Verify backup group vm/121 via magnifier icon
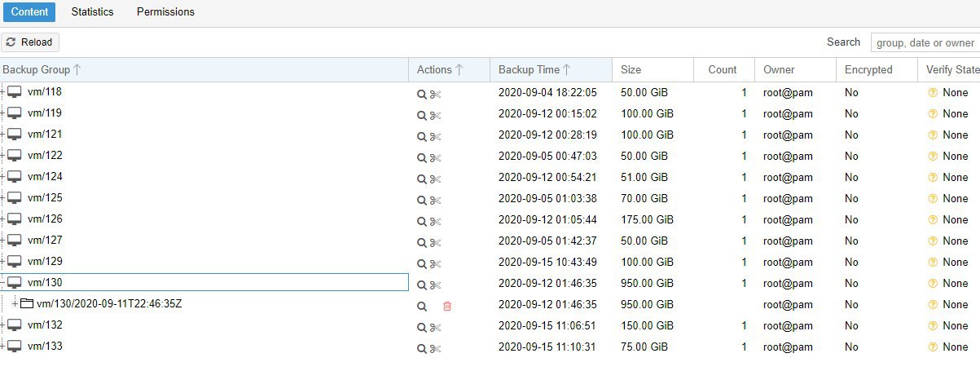This screenshot has width=980, height=371. pyautogui.click(x=422, y=136)
